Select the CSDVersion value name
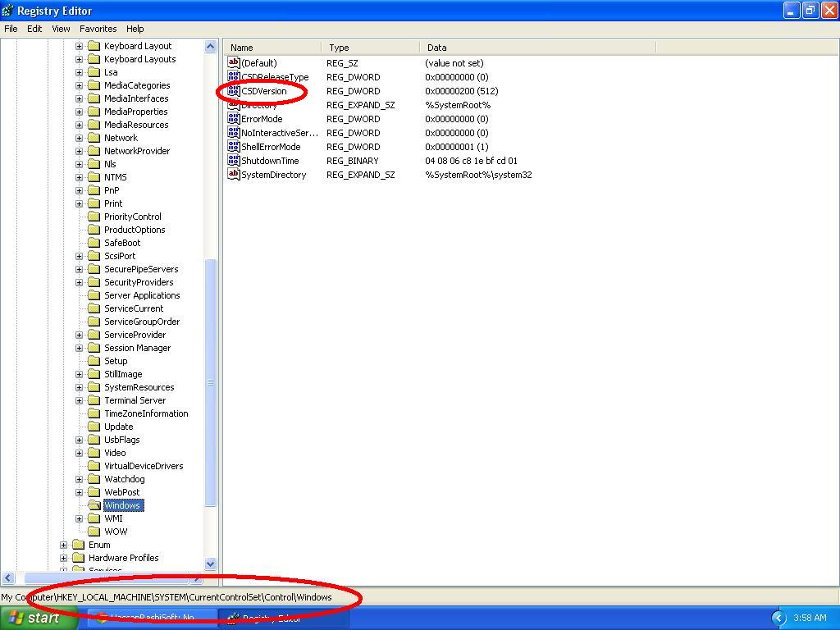Image resolution: width=840 pixels, height=630 pixels. (264, 91)
